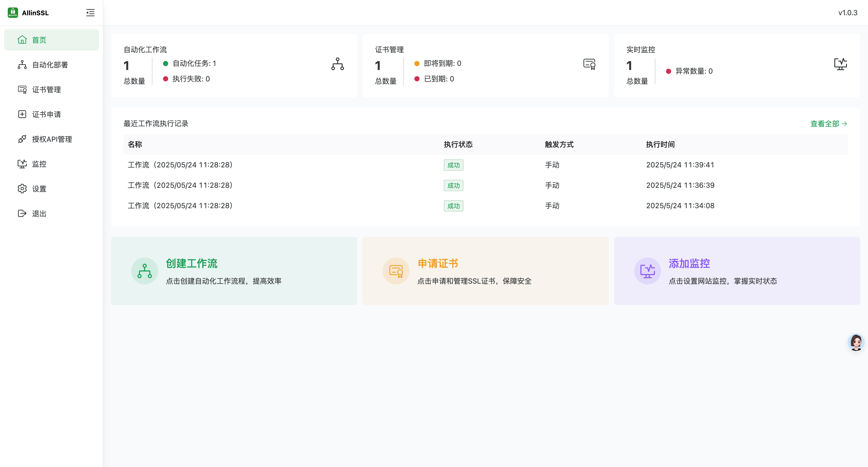Click the monitor icon in 实时监控 card
This screenshot has height=467, width=868.
840,64
